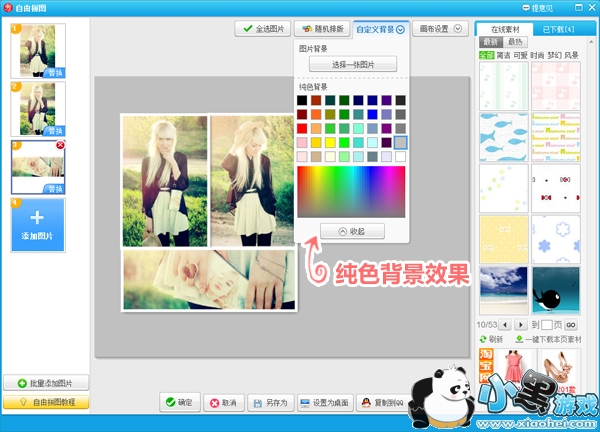The height and width of the screenshot is (432, 600).
Task: Switch to 在线素材 tab
Action: pyautogui.click(x=505, y=29)
